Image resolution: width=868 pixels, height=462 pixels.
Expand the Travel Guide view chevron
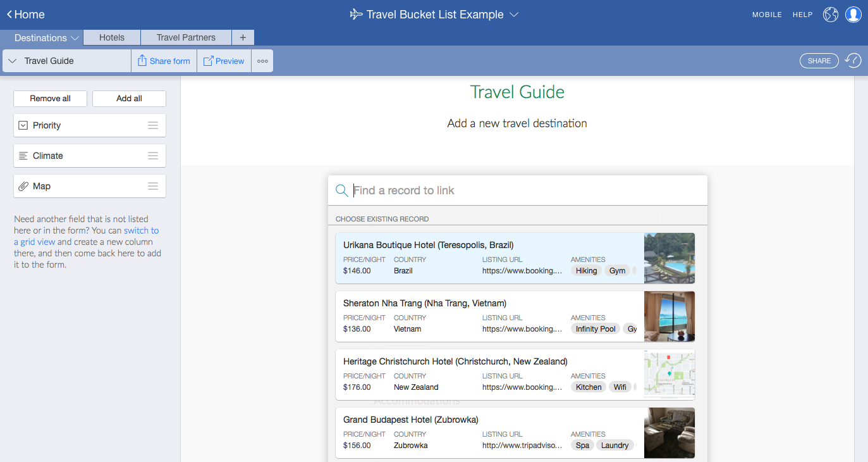[11, 61]
